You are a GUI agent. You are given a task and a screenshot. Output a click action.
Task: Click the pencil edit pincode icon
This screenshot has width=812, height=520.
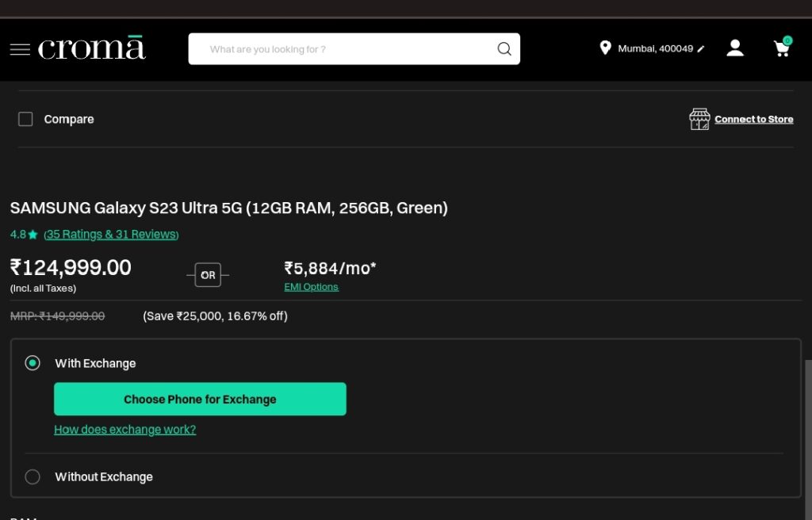click(x=701, y=48)
